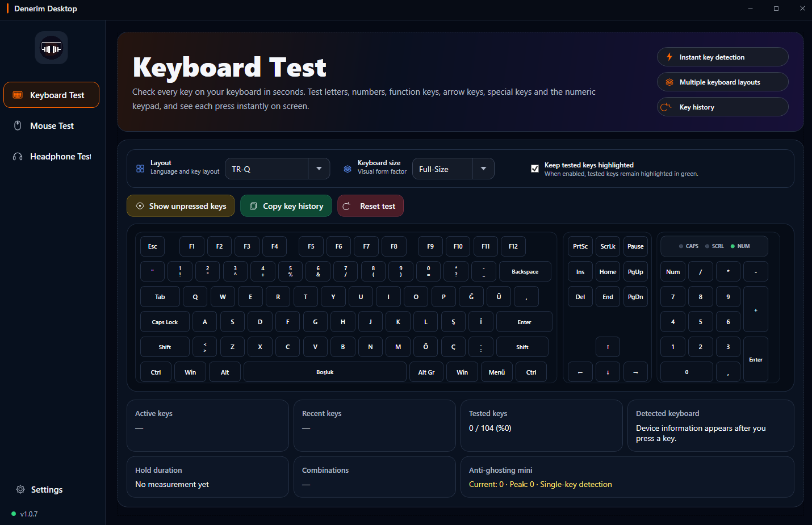The image size is (812, 525).
Task: Click the copy icon in Copy key history
Action: pyautogui.click(x=253, y=206)
